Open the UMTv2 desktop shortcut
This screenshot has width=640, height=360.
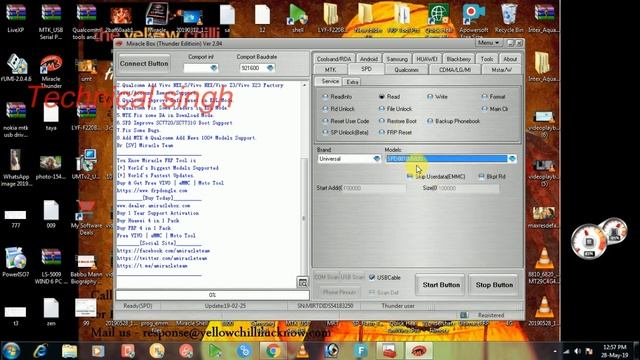click(x=86, y=164)
